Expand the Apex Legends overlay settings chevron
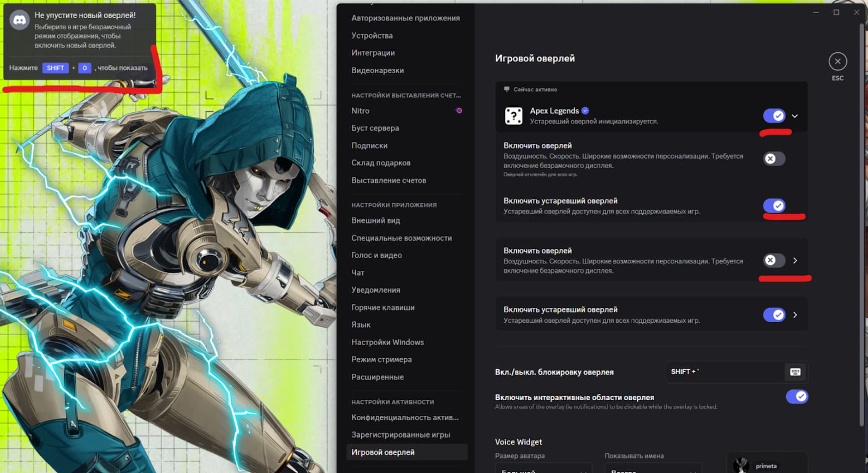Image resolution: width=868 pixels, height=473 pixels. click(x=795, y=115)
